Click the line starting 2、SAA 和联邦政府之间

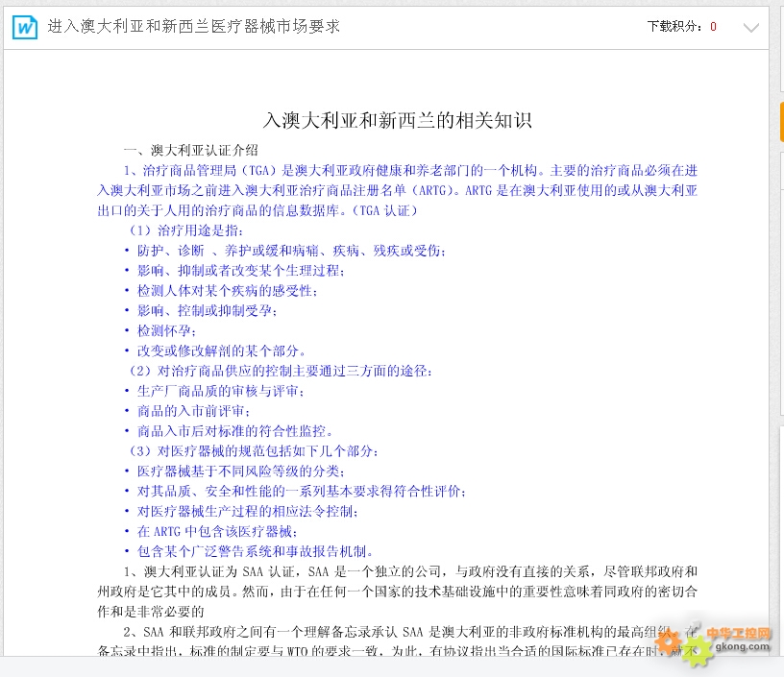click(410, 632)
